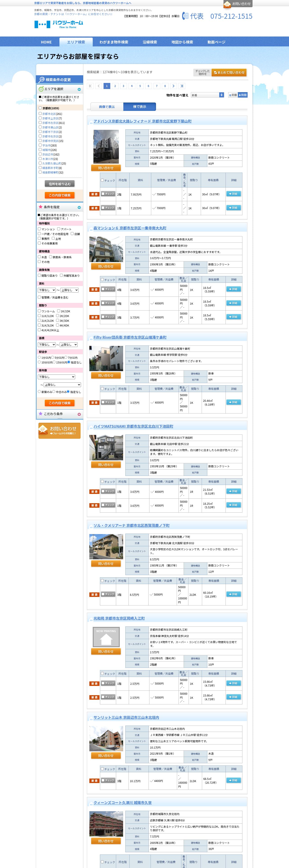Click 問い合わせ under the 光和苑 placeholder image
Viewport: 289px width, 868px height.
coord(106,651)
